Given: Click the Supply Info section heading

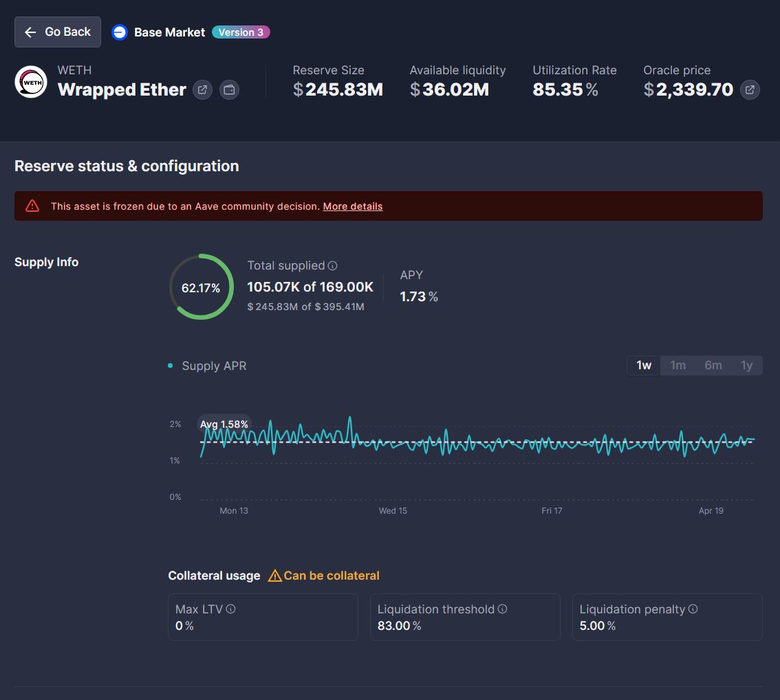Looking at the screenshot, I should coord(46,262).
